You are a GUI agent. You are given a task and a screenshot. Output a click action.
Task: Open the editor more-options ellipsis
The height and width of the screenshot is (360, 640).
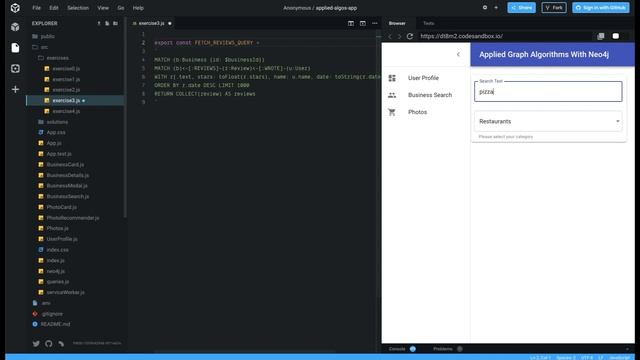pos(375,23)
